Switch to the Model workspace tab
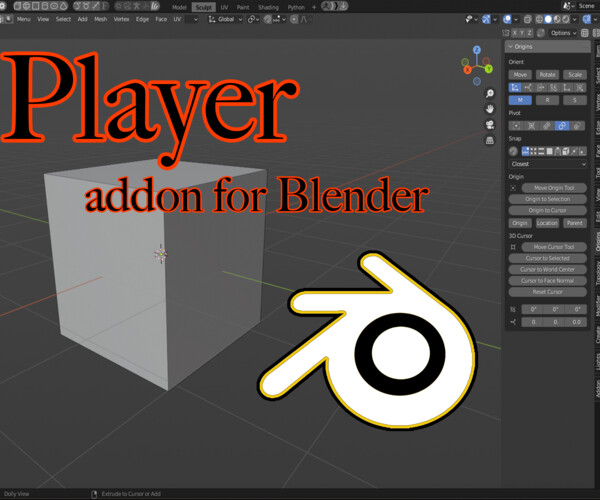Viewport: 600px width, 500px height. [179, 7]
